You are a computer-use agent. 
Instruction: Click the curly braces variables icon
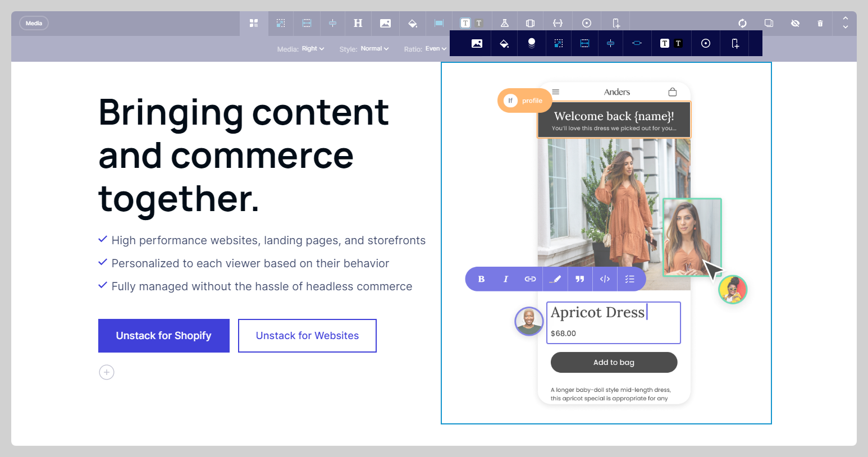[558, 23]
